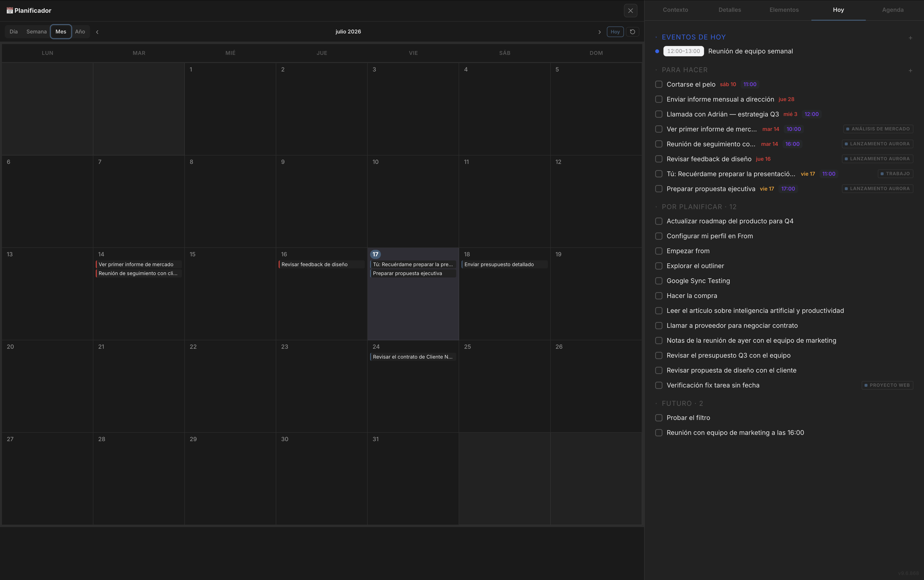The image size is (924, 580).
Task: Click the blue dot beside Reunión de equipo semanal
Action: (657, 52)
